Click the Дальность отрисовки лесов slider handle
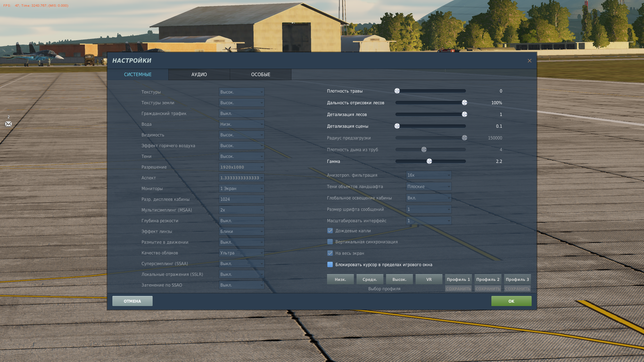644x362 pixels. click(465, 103)
